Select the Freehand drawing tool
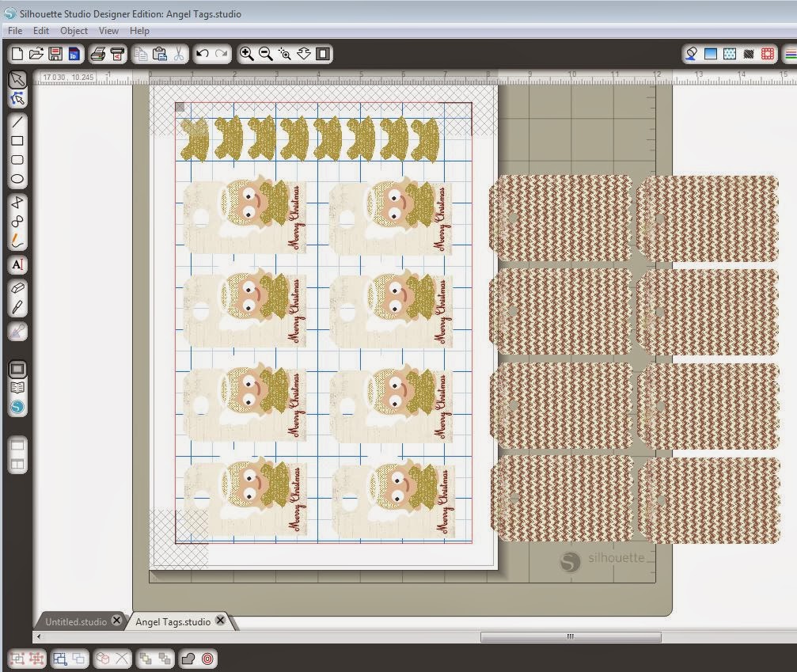 [17, 241]
